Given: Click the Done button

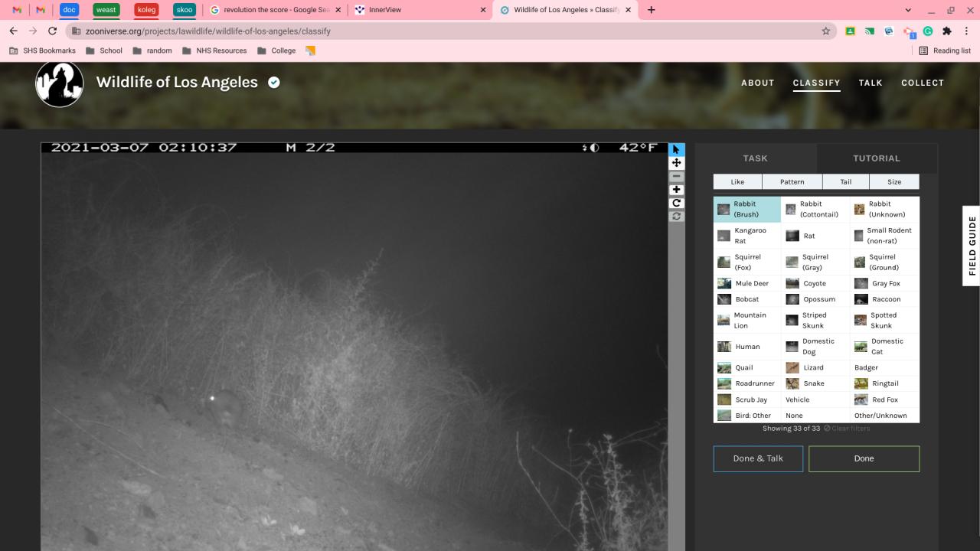Looking at the screenshot, I should pyautogui.click(x=864, y=458).
